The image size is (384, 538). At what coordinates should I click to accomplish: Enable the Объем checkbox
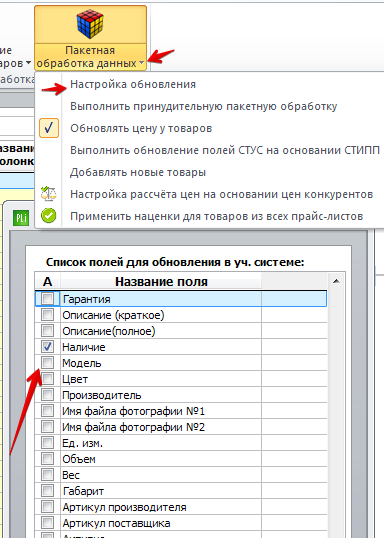47,459
